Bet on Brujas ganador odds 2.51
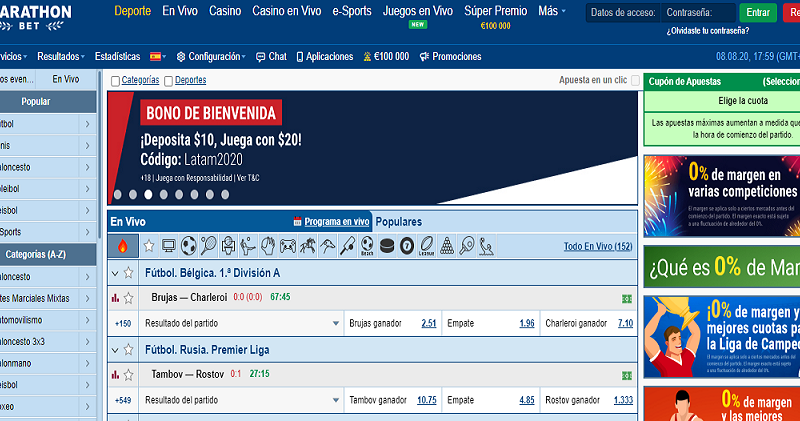Image resolution: width=800 pixels, height=421 pixels. click(x=429, y=324)
